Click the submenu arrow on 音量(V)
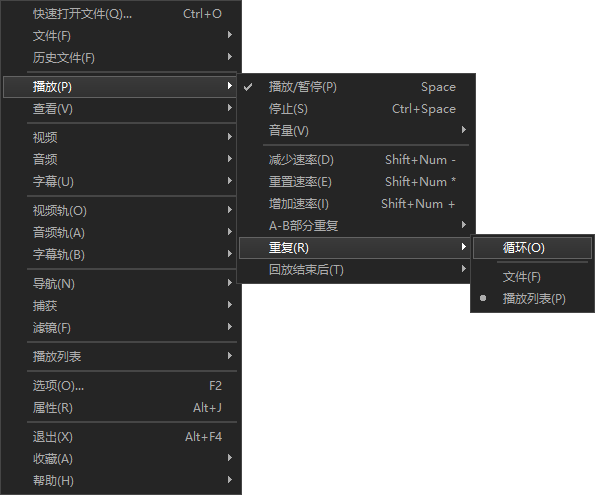595x495 pixels. click(x=464, y=129)
